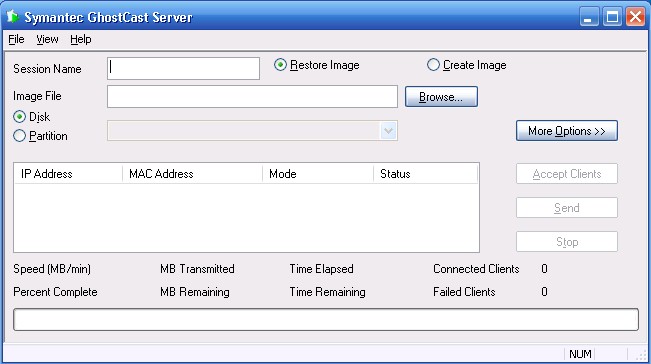Click the resize grip in status bar corner
Image resolution: width=651 pixels, height=364 pixels.
(x=642, y=355)
